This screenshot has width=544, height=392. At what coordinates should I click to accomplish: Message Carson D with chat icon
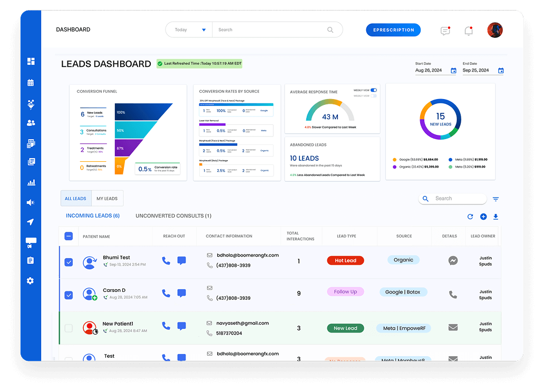click(181, 293)
